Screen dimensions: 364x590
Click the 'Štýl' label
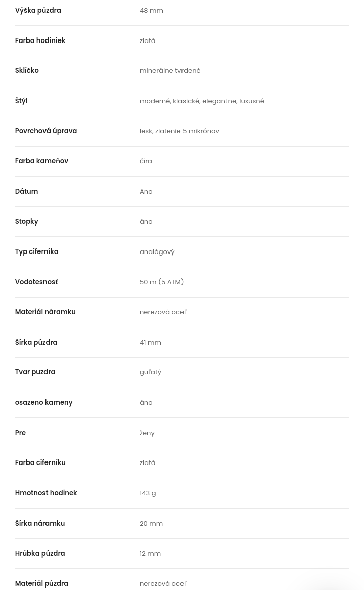[x=21, y=101]
